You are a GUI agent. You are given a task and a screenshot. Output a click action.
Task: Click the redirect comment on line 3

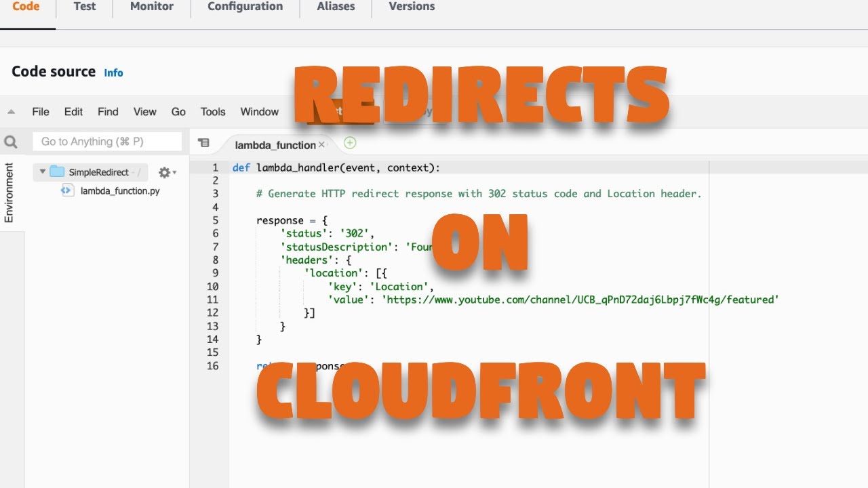click(x=479, y=194)
